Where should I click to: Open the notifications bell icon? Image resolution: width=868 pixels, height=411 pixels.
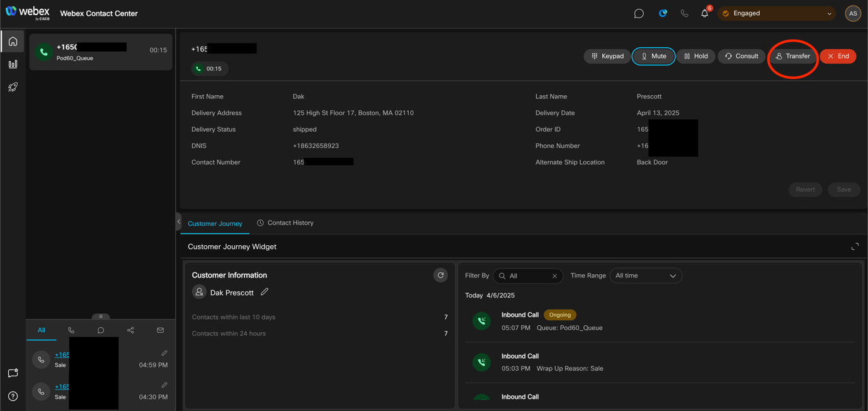coord(704,13)
